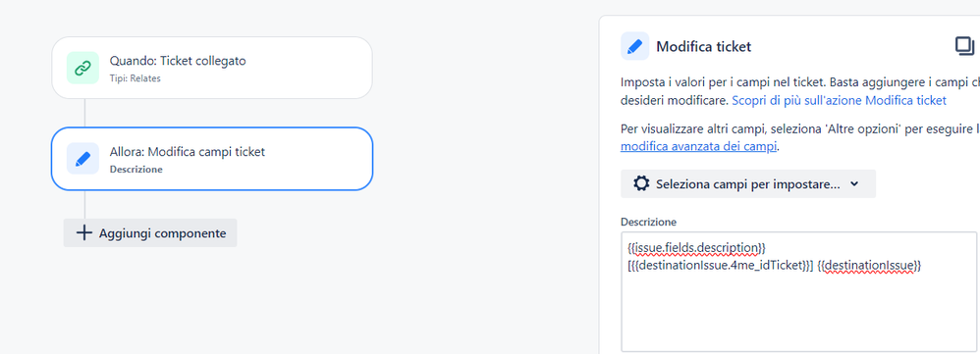Click the 'Tipi: Relates' subtitle on trigger

click(x=135, y=78)
